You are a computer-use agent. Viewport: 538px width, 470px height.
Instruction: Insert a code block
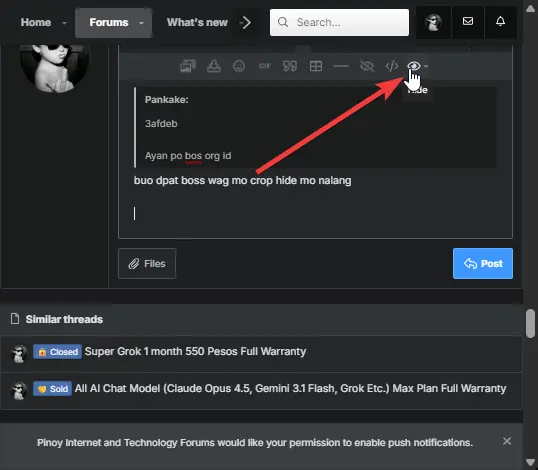pos(392,66)
